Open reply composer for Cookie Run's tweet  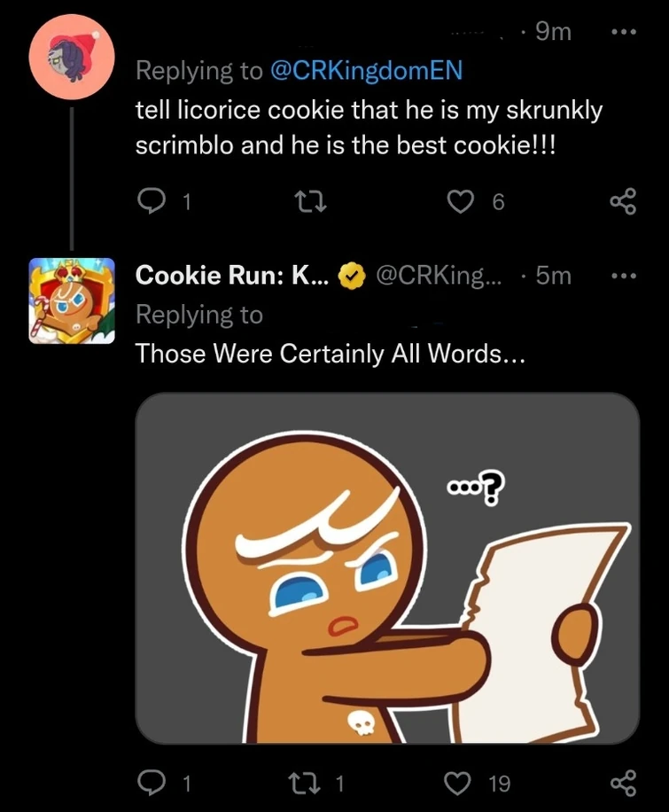point(152,783)
